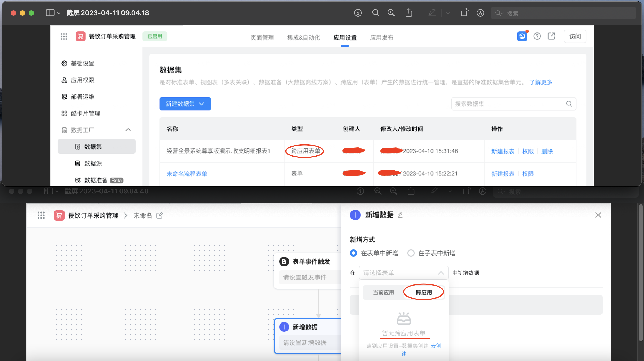Image resolution: width=644 pixels, height=361 pixels.
Task: Click the Preview search field in front window
Action: click(x=564, y=13)
